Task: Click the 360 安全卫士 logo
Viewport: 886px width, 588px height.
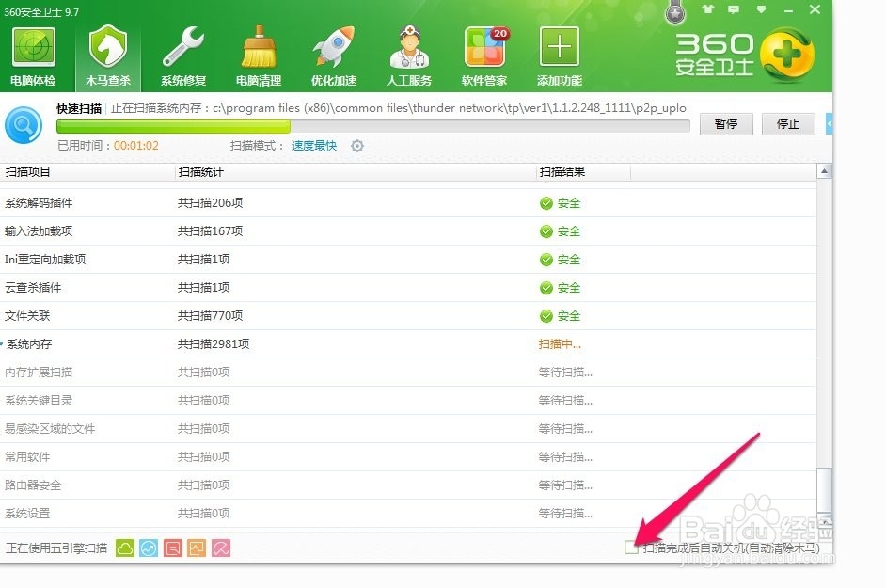Action: pos(745,55)
